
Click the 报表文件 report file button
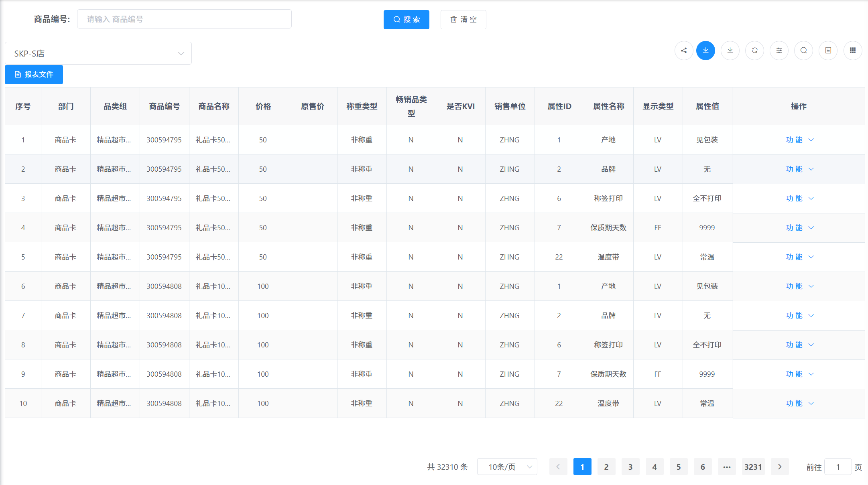34,75
